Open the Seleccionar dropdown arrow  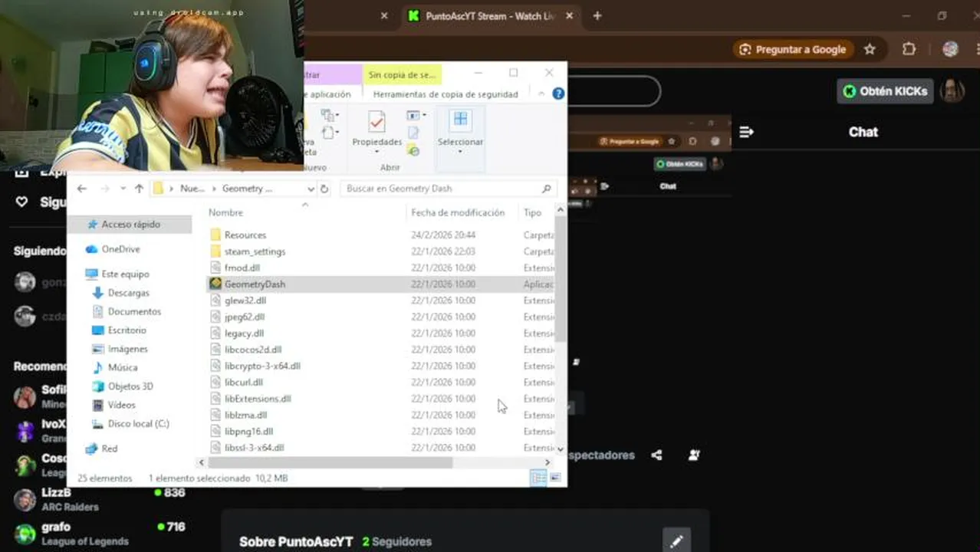460,151
